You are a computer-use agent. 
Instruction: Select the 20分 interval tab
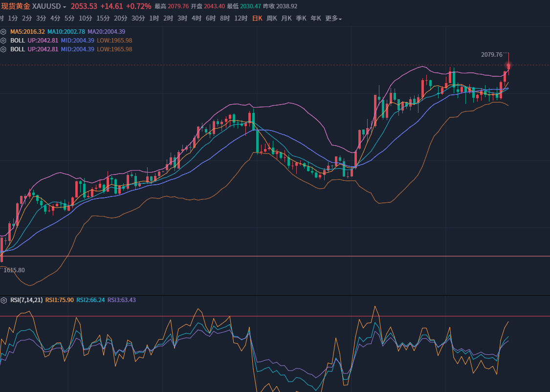point(121,18)
